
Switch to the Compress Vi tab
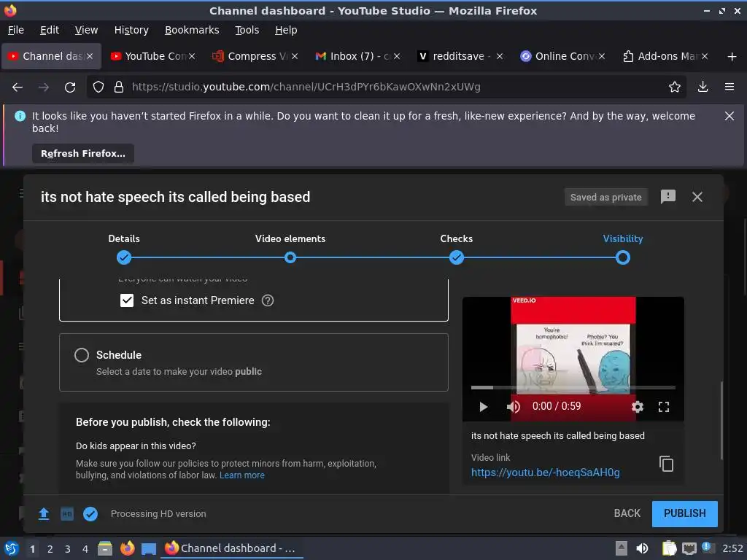[x=255, y=56]
